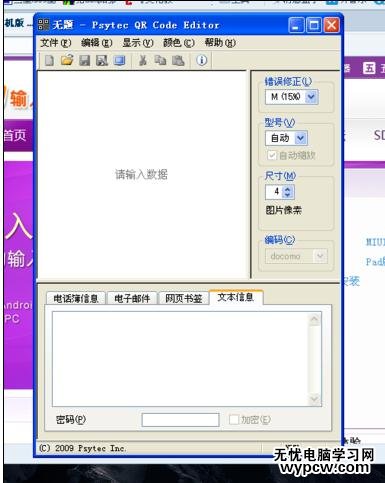
Task: Click the 密码(P) password input field
Action: tap(180, 420)
